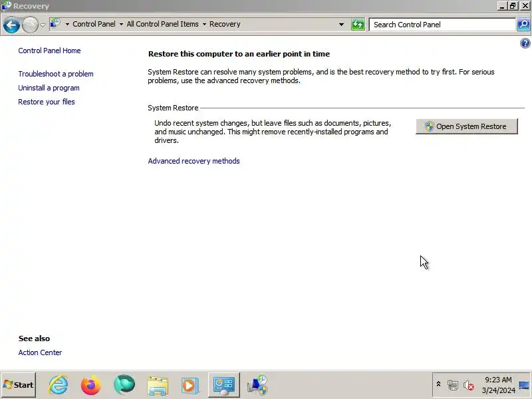Show hidden tray icons arrow

click(438, 384)
